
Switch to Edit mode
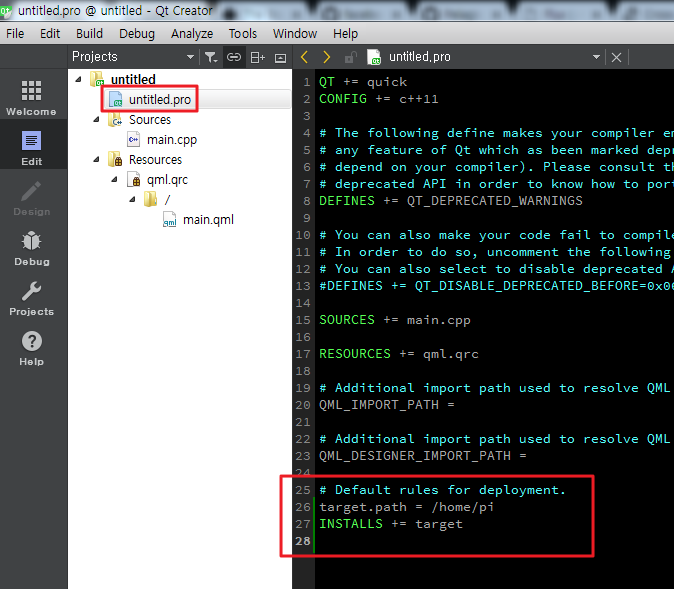point(31,148)
